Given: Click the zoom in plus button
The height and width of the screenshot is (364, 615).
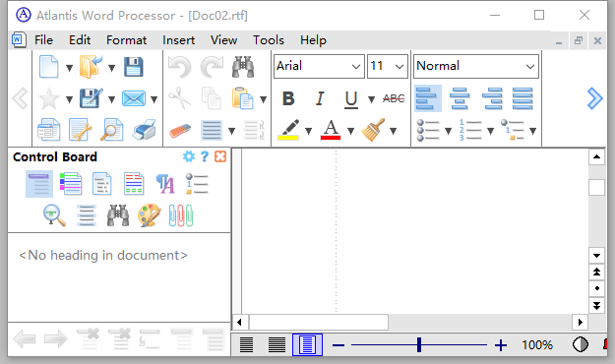Looking at the screenshot, I should point(501,345).
